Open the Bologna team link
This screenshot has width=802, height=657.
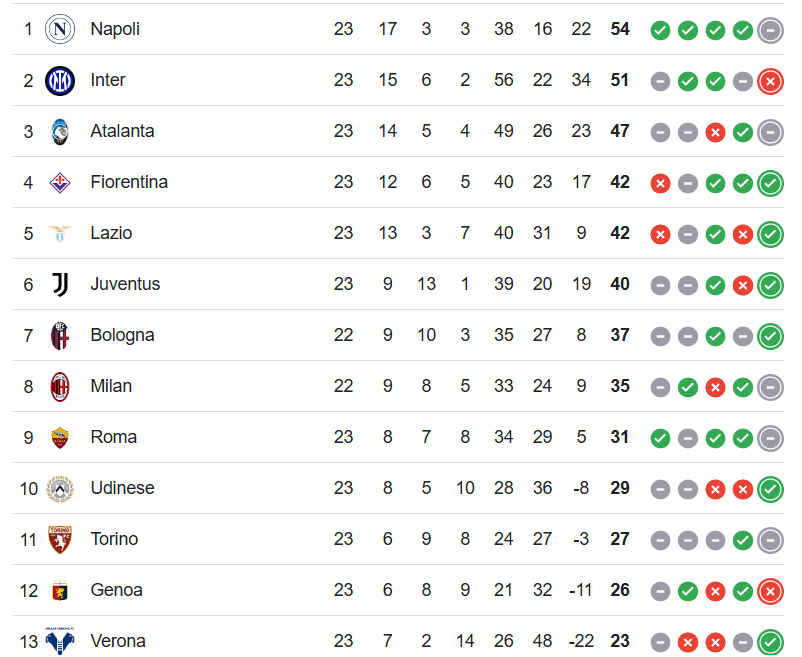(122, 335)
